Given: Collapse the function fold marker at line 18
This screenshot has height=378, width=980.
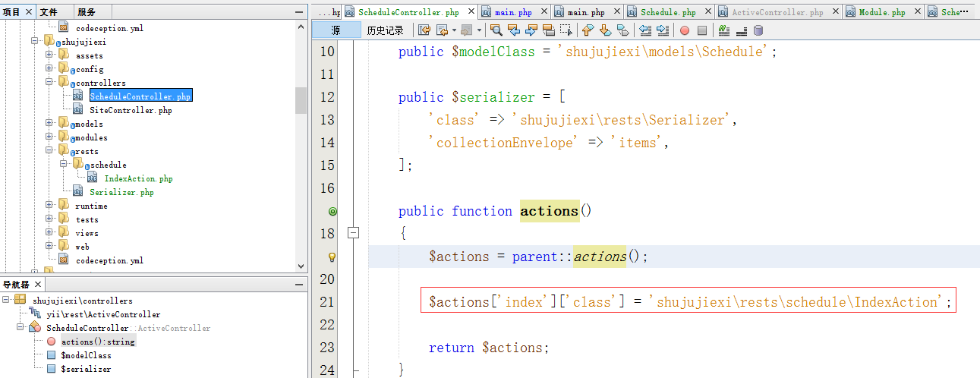Looking at the screenshot, I should click(352, 234).
